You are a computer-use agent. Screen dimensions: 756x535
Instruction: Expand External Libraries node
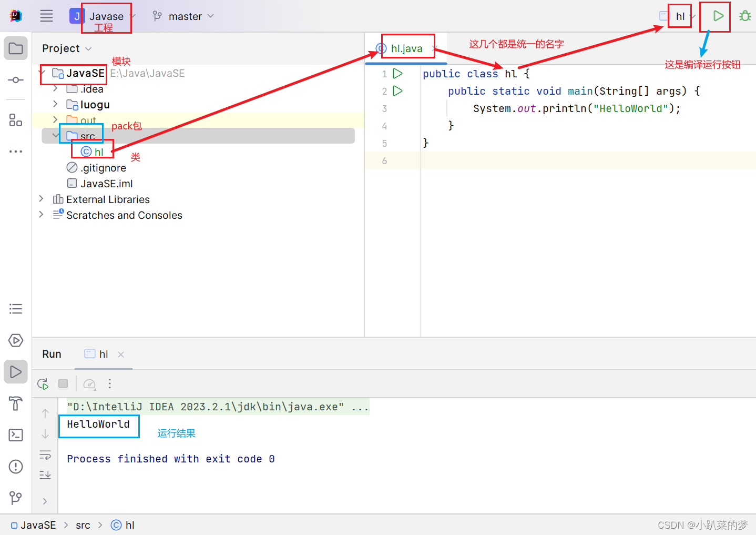pyautogui.click(x=41, y=199)
